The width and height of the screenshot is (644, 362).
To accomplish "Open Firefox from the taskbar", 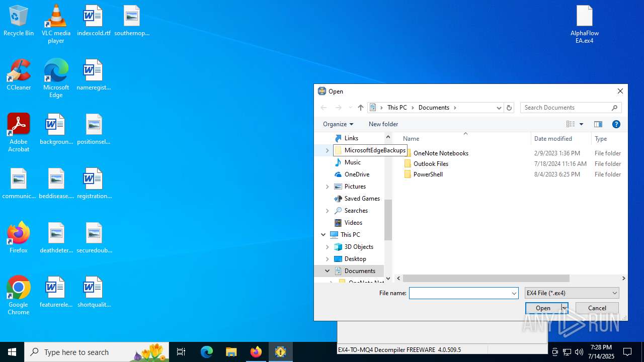I will 256,352.
